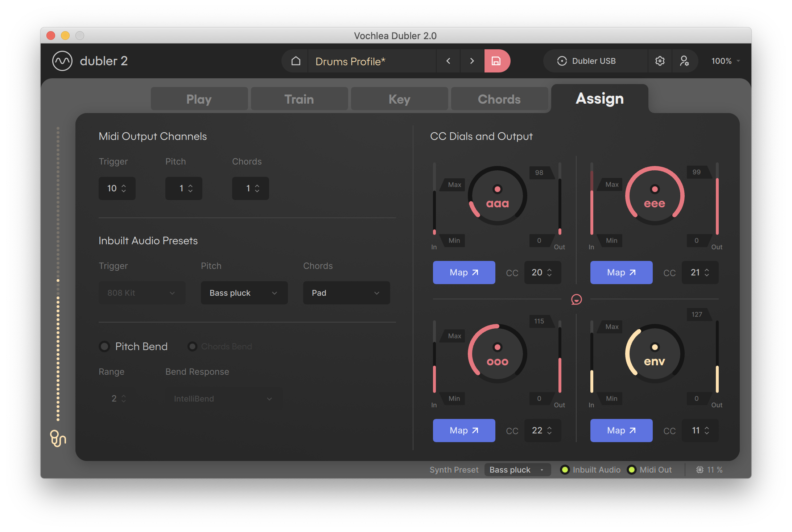The width and height of the screenshot is (792, 532).
Task: Click Map button for env dial
Action: (x=621, y=431)
